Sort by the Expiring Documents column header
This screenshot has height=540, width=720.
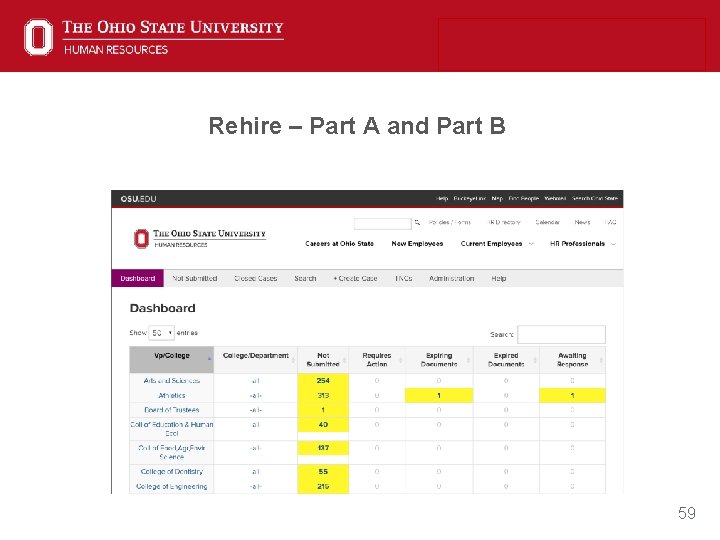tap(439, 360)
